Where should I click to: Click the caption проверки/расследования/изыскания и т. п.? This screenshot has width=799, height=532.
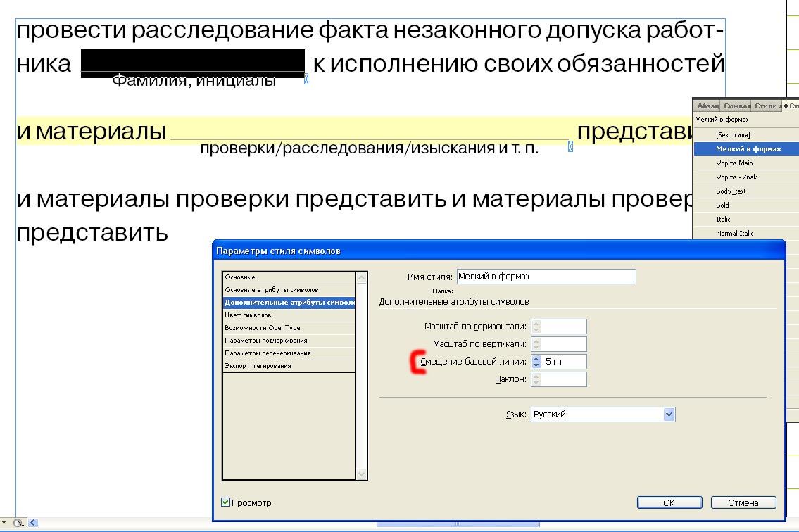369,148
